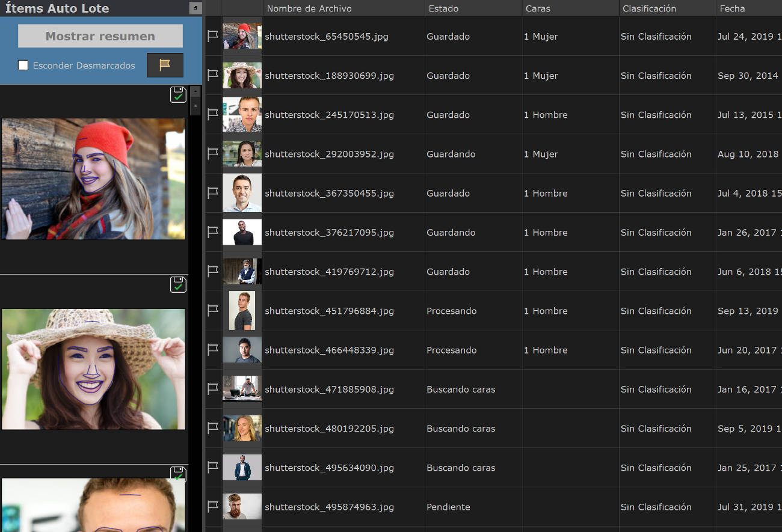Toggle flag for shutterstock_471885908.jpg
782x532 pixels.
coord(213,389)
